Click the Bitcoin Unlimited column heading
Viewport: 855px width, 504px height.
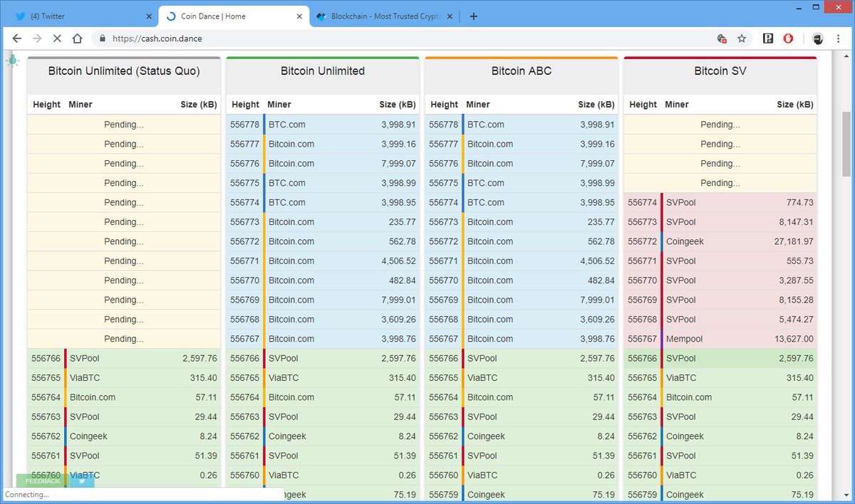[323, 71]
